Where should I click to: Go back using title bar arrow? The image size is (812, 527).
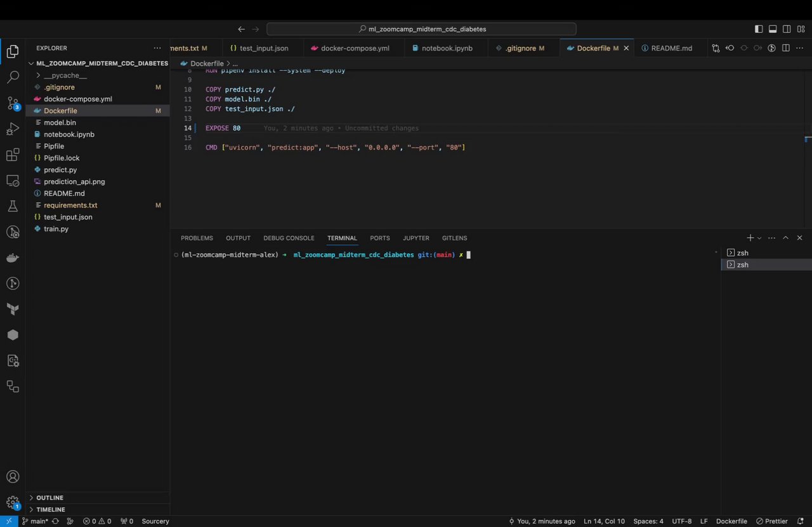pos(241,29)
